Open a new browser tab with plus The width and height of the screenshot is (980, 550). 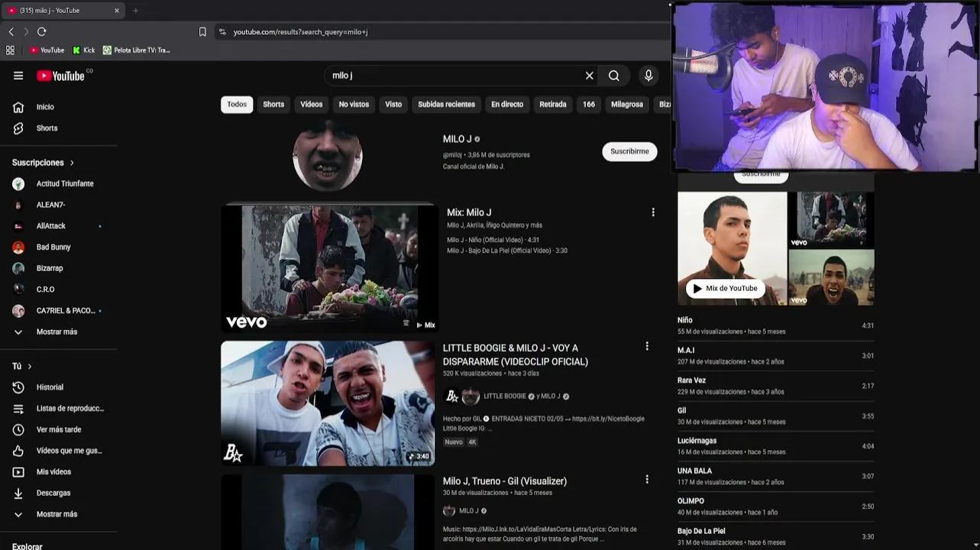(x=136, y=11)
